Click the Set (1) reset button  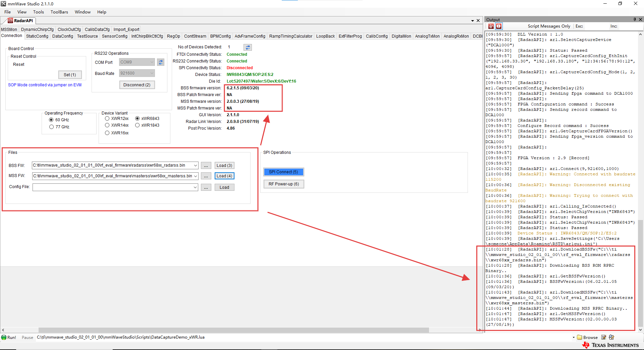70,75
